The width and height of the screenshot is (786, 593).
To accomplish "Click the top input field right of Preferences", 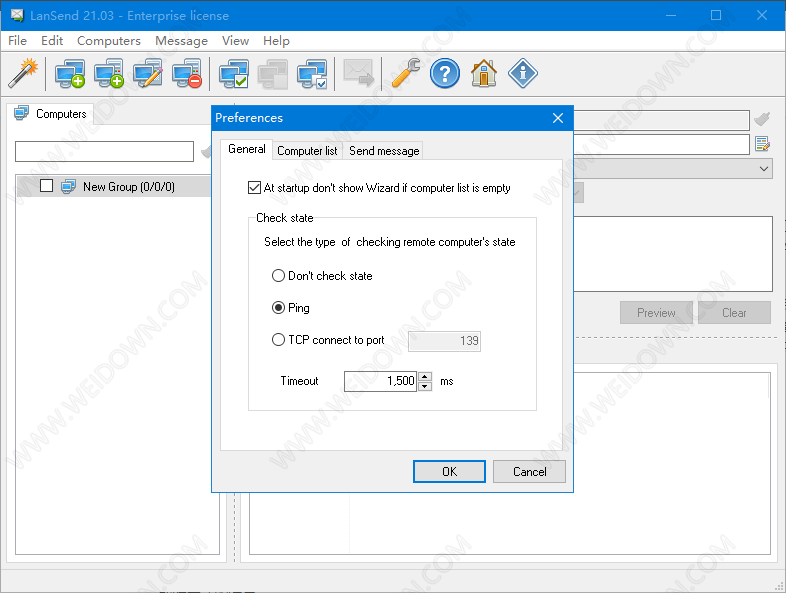I will click(x=661, y=120).
